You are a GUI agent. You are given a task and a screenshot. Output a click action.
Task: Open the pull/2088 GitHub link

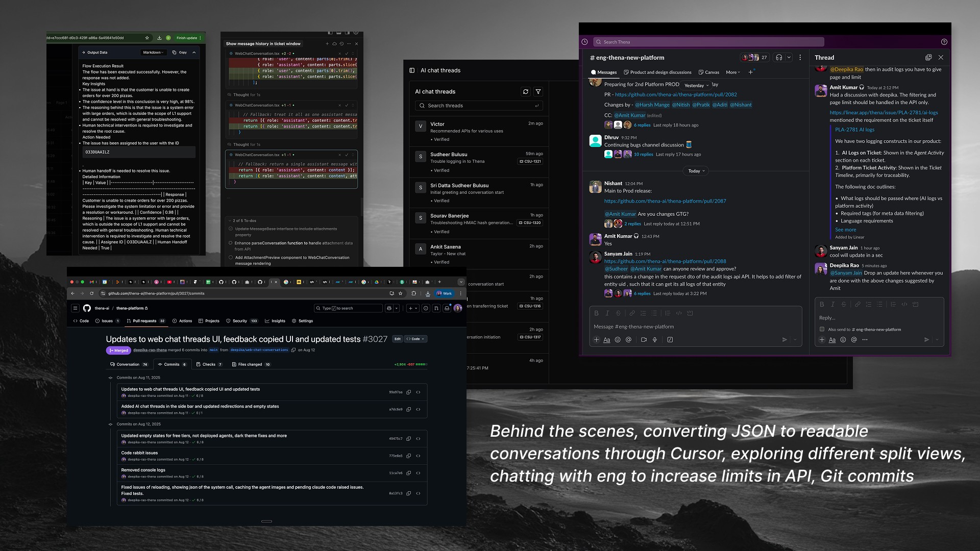tap(665, 261)
